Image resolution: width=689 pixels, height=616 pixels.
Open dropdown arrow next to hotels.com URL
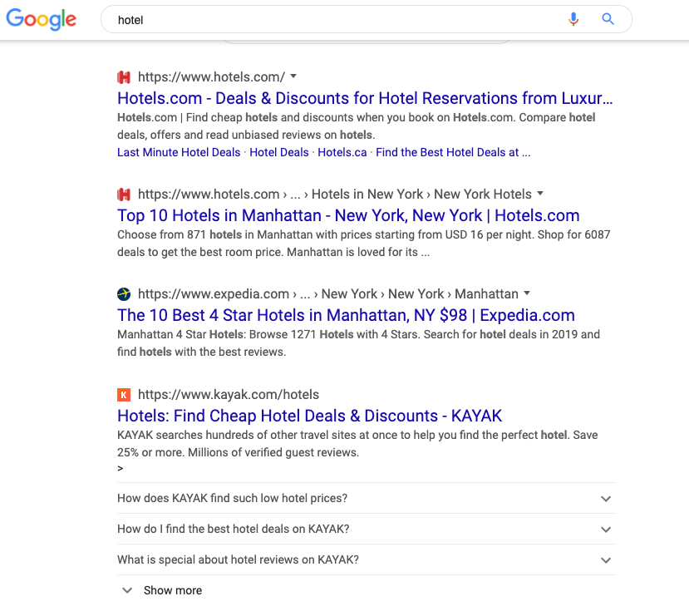point(293,76)
